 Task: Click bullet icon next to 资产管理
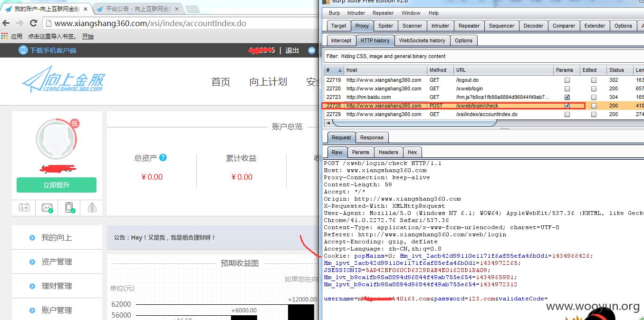(x=32, y=262)
